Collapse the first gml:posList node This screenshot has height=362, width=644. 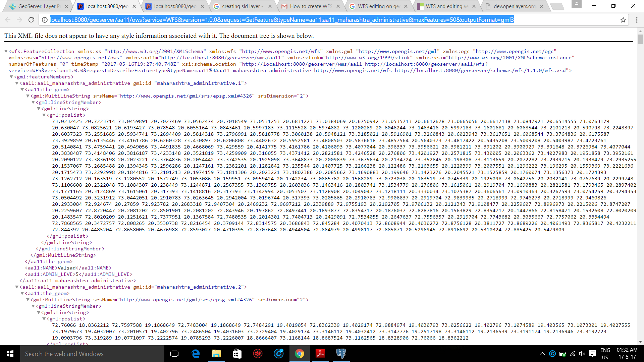point(44,115)
